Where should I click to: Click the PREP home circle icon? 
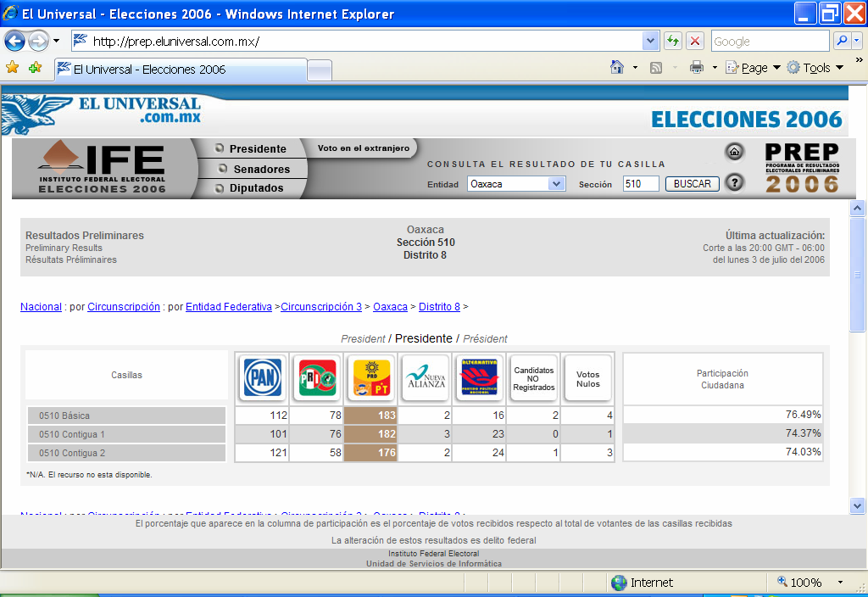pos(735,152)
